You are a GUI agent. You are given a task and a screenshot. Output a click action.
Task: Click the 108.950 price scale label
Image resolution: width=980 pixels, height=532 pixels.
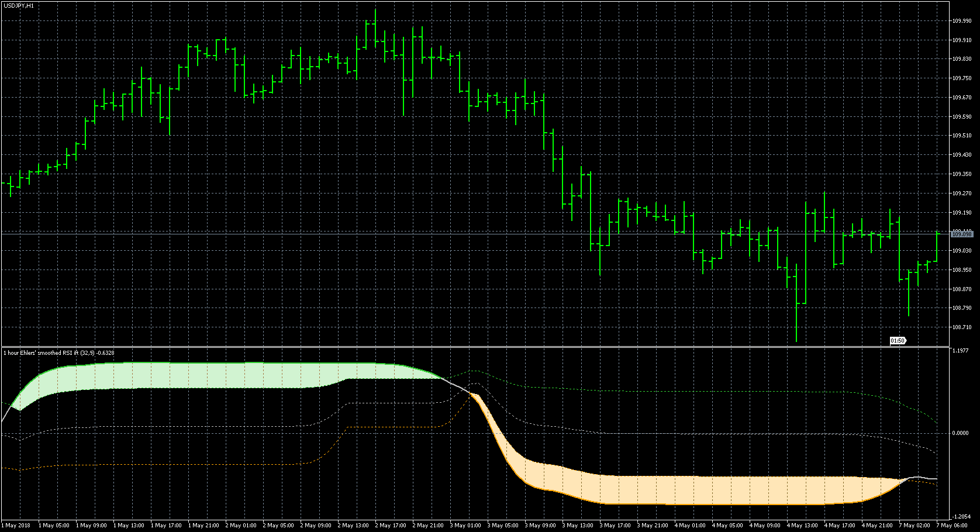pos(962,270)
